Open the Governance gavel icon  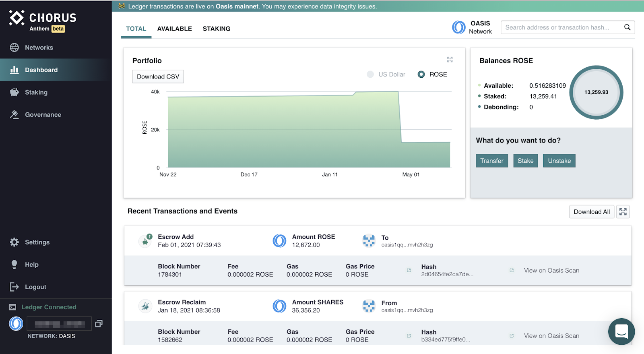(x=14, y=115)
